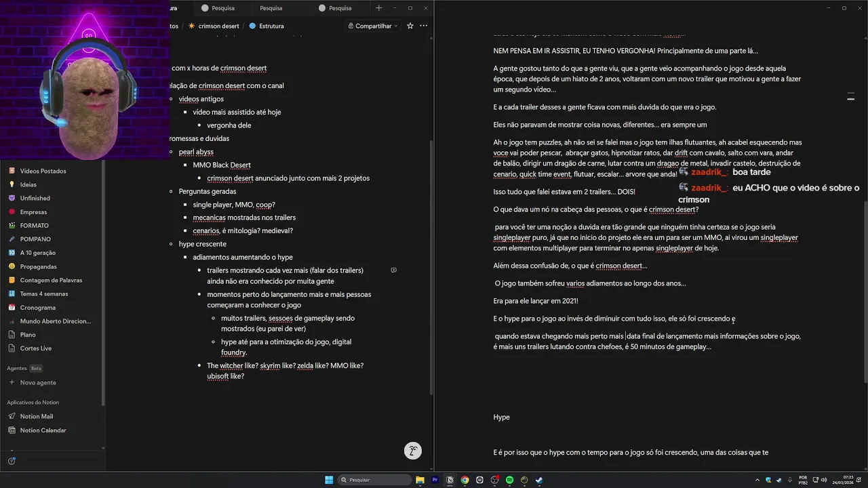Image resolution: width=868 pixels, height=488 pixels.
Task: Go to crimson desert breadcrumb
Action: pos(214,26)
